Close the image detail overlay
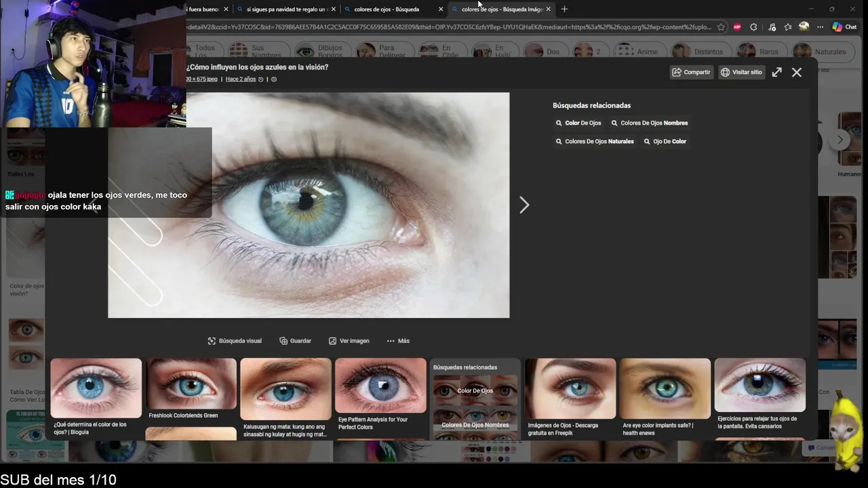 (x=797, y=72)
